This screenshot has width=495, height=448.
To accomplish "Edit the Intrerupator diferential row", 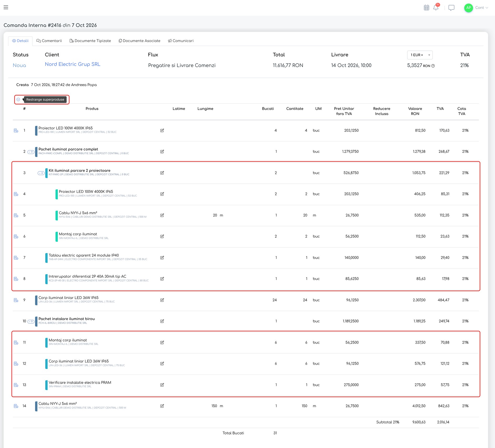I will 162,279.
